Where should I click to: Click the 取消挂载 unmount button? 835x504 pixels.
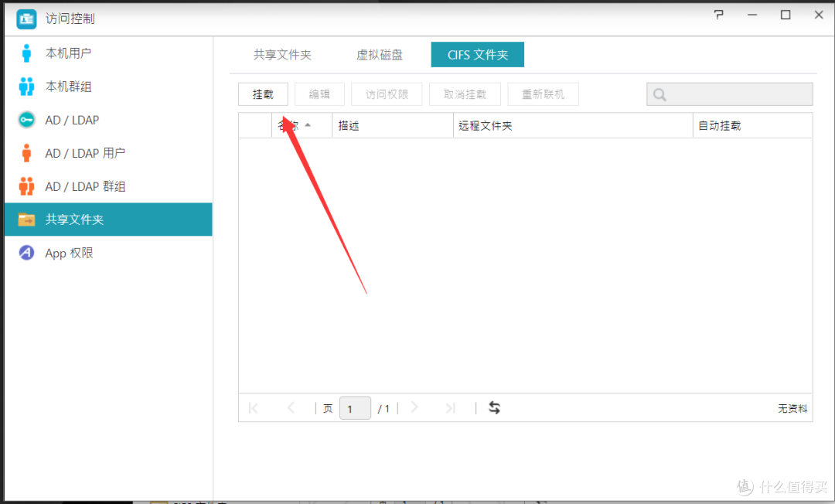coord(465,94)
